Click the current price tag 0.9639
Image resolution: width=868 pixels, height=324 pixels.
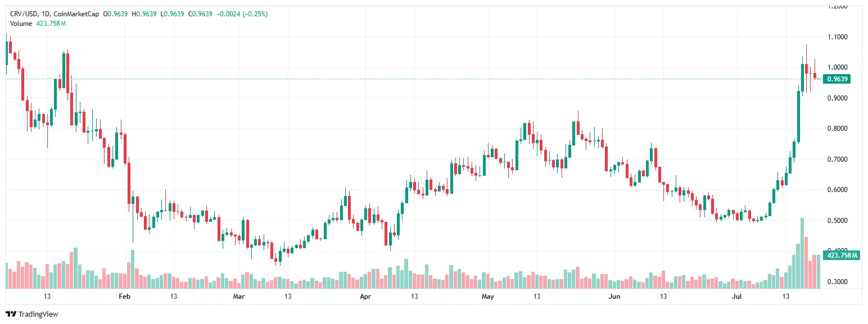[837, 79]
